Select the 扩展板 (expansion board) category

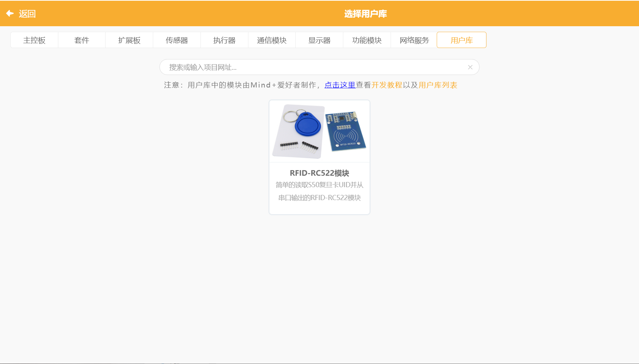point(129,40)
